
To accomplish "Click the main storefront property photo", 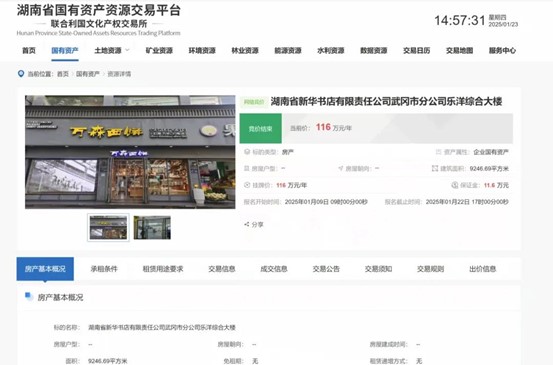I will click(130, 152).
